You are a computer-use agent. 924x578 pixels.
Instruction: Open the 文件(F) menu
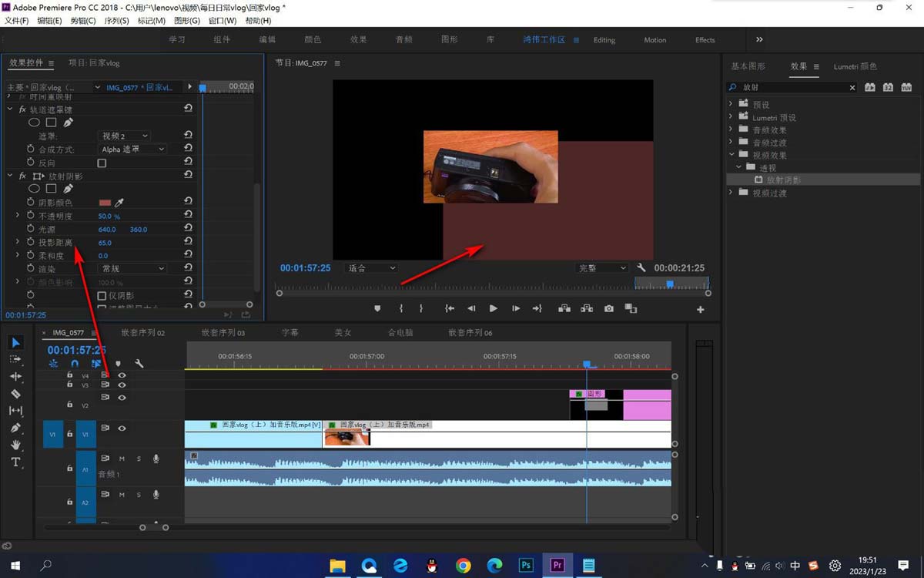click(16, 21)
